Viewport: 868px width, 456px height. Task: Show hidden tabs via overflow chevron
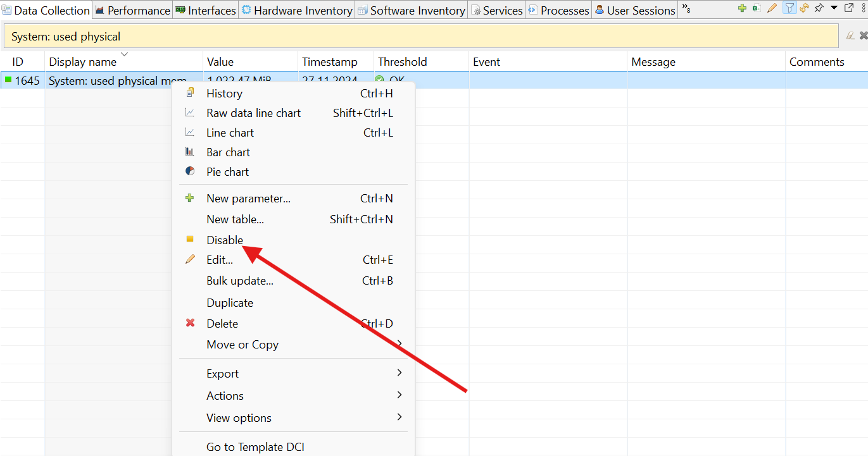(x=686, y=10)
